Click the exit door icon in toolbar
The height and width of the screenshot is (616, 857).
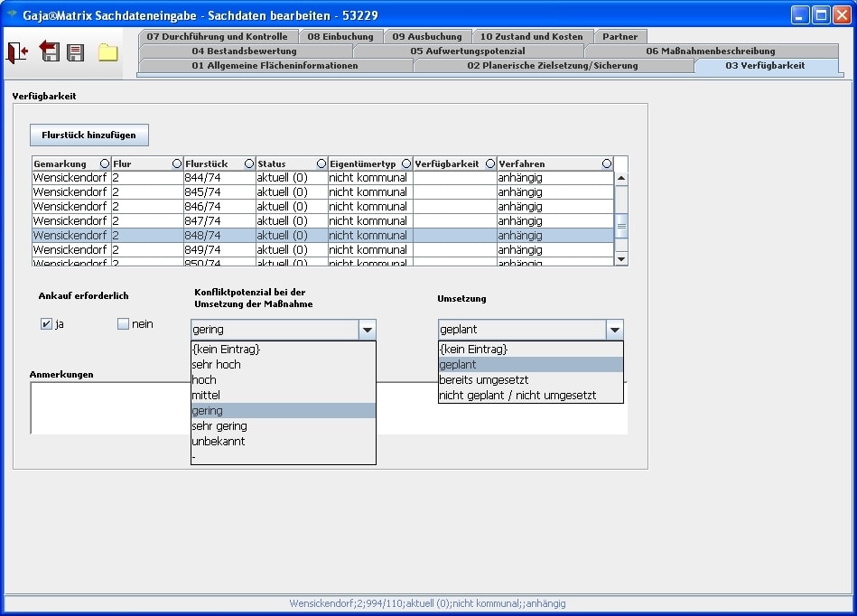[17, 52]
